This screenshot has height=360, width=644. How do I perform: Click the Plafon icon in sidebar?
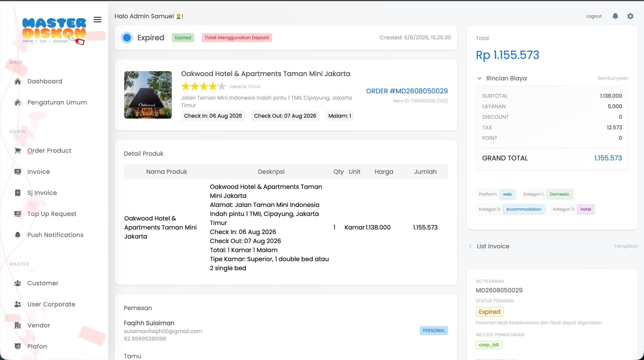[18, 346]
